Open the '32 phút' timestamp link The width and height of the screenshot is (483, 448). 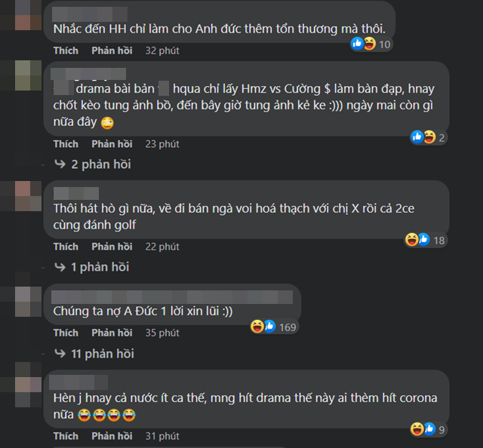[162, 51]
